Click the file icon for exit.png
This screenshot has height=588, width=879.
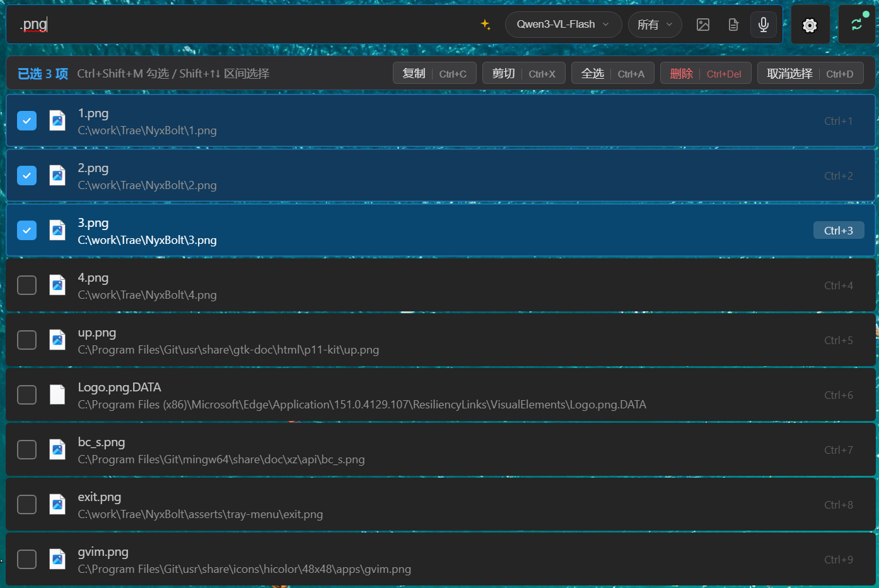57,504
